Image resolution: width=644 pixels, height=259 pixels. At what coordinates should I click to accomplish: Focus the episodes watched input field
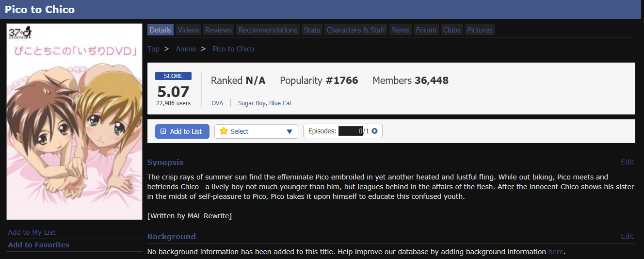351,131
